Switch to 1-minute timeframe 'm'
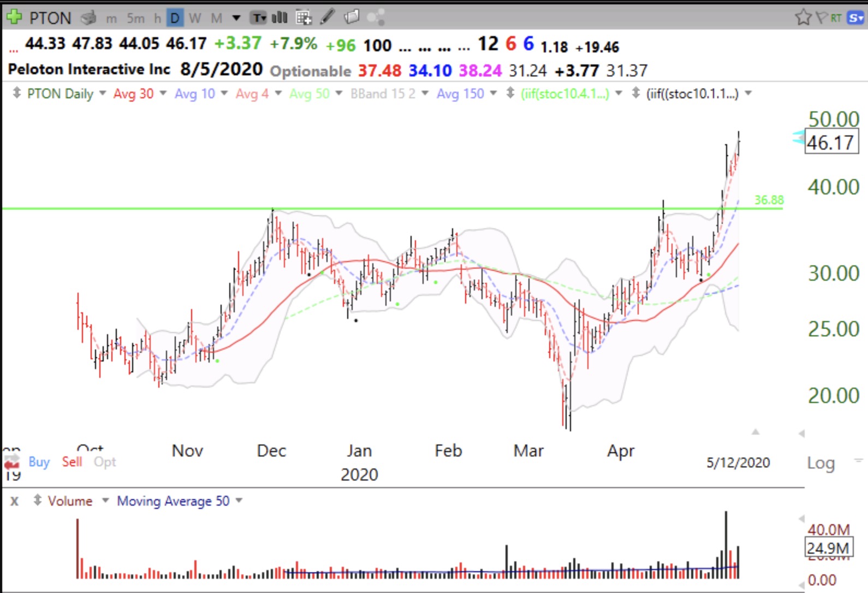868x593 pixels. coord(111,19)
